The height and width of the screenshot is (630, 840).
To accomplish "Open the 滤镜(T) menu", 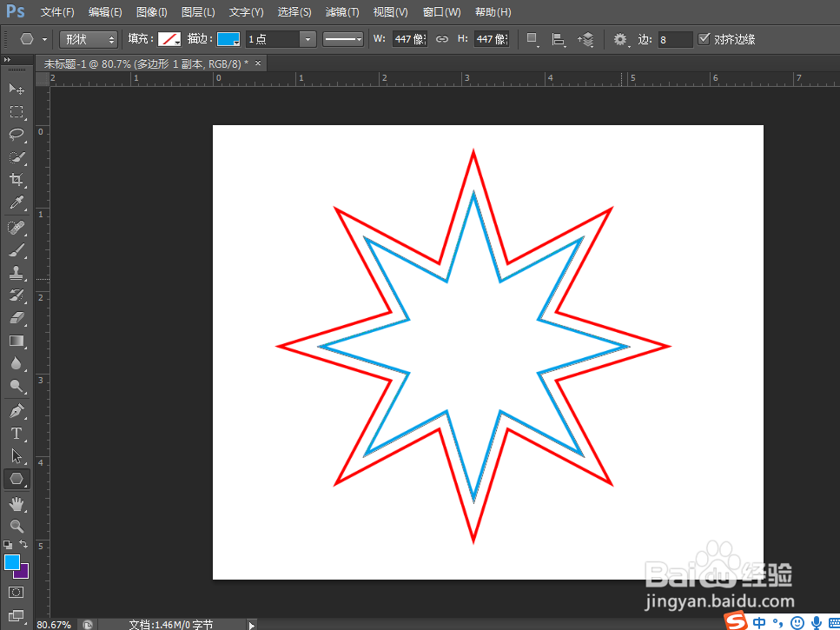I will 342,12.
